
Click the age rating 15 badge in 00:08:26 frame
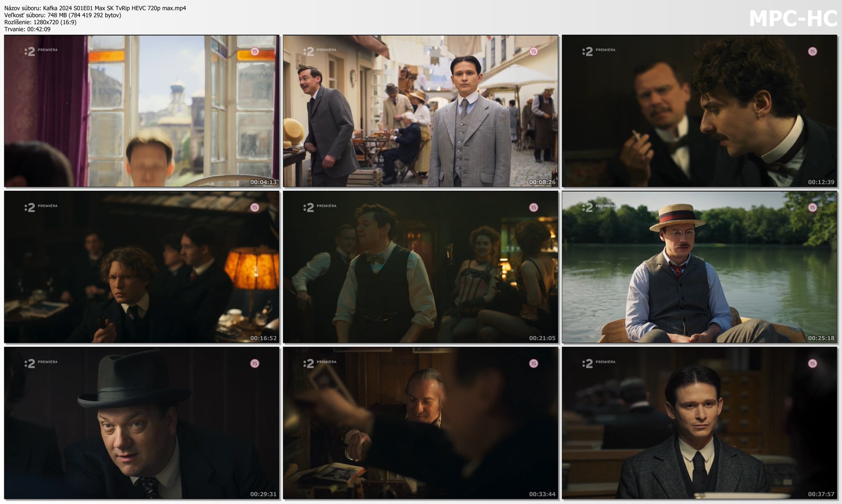point(533,51)
